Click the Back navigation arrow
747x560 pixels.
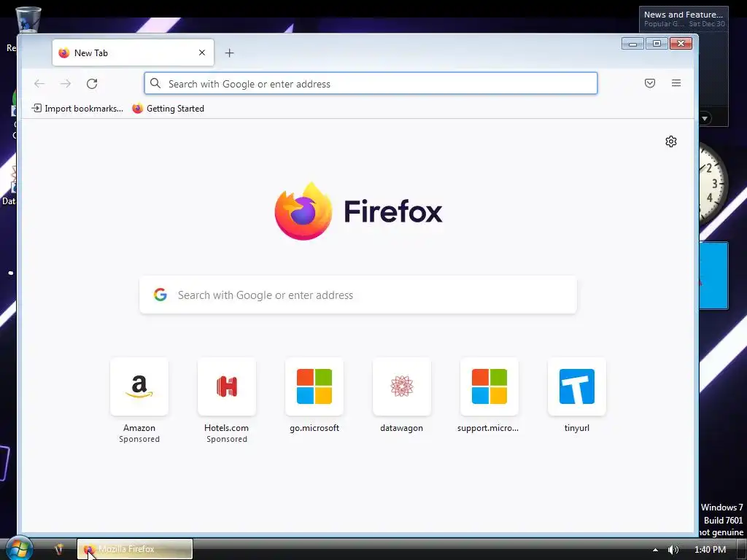(39, 84)
